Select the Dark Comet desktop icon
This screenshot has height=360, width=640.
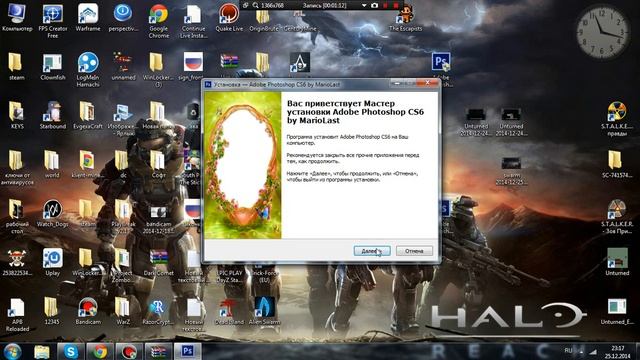coord(158,262)
